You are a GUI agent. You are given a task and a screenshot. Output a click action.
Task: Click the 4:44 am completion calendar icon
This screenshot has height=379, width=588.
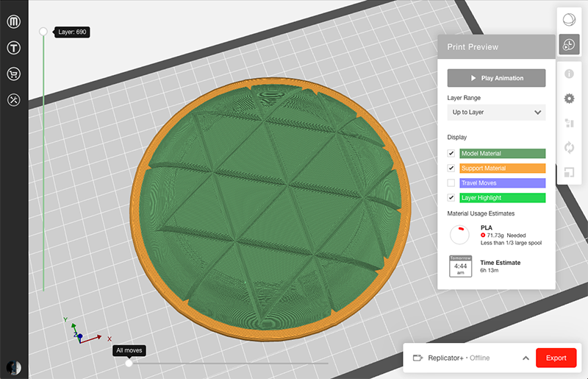tap(461, 266)
